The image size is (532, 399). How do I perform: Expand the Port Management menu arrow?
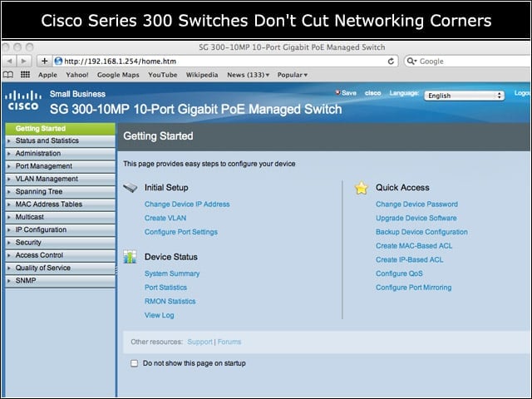tap(9, 166)
